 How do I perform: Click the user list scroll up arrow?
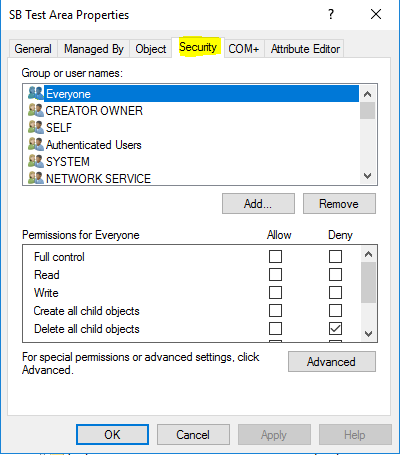[368, 94]
